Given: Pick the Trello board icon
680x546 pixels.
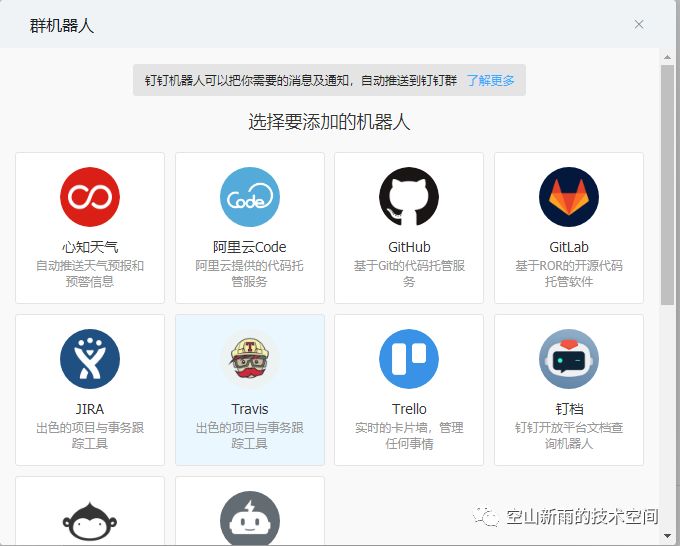Looking at the screenshot, I should click(409, 359).
